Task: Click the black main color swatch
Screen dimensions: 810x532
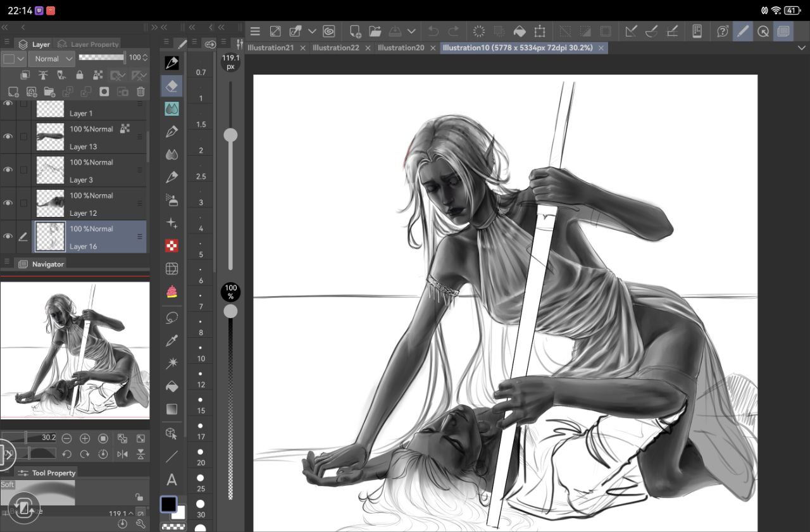Action: tap(168, 504)
